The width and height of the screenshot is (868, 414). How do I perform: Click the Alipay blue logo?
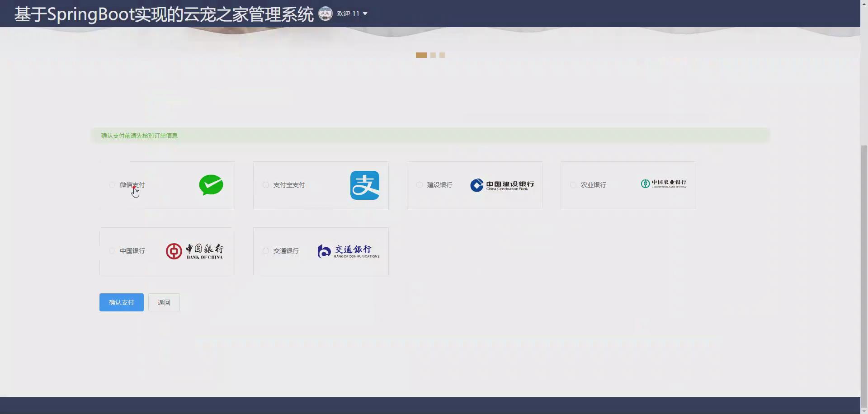click(365, 185)
